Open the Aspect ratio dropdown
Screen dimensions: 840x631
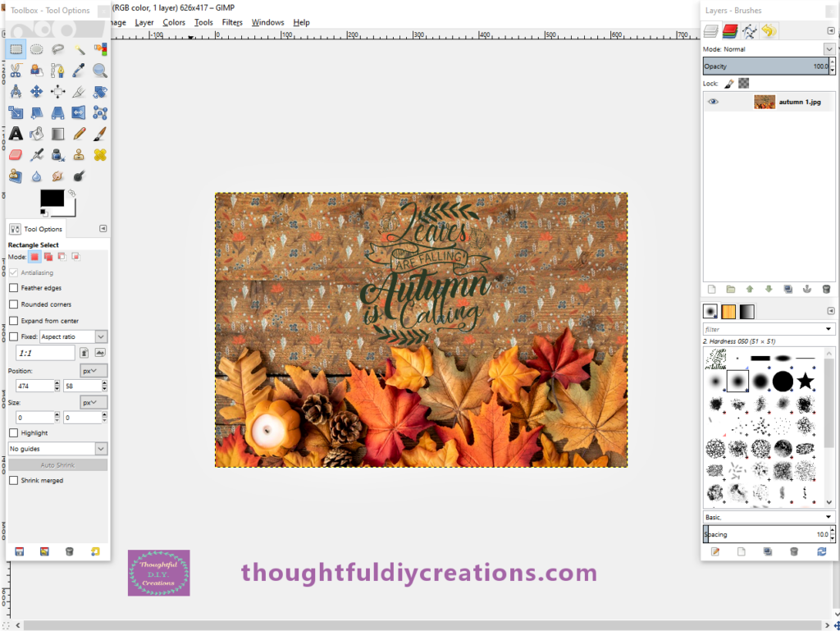pyautogui.click(x=101, y=336)
